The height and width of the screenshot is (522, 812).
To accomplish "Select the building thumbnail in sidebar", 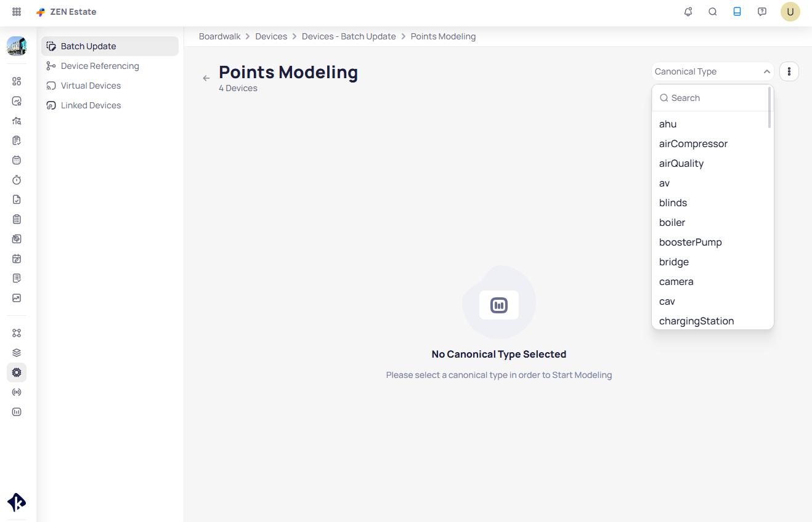I will coord(17,46).
